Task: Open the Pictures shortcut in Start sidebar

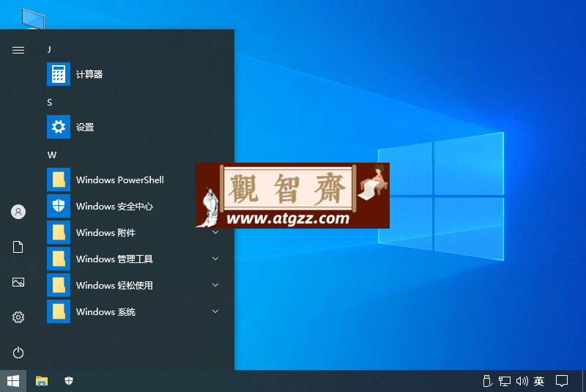Action: [x=18, y=282]
